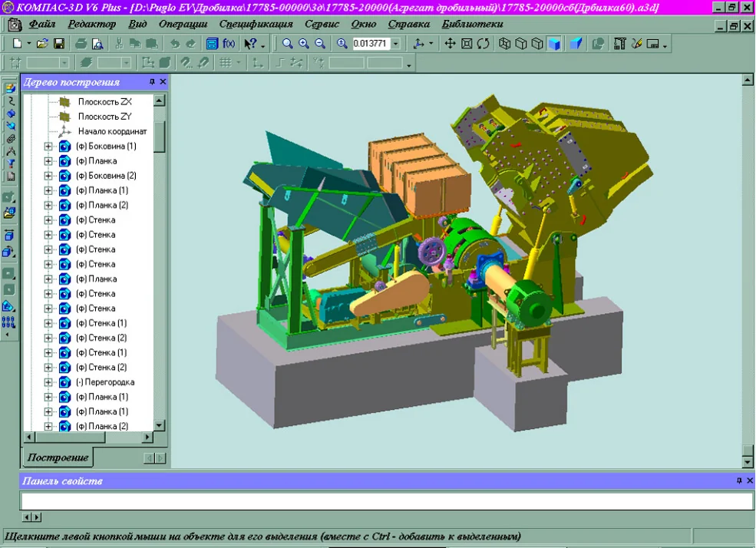Click the zoom scale field 0.013771
Image resolution: width=756 pixels, height=548 pixels.
pyautogui.click(x=371, y=44)
